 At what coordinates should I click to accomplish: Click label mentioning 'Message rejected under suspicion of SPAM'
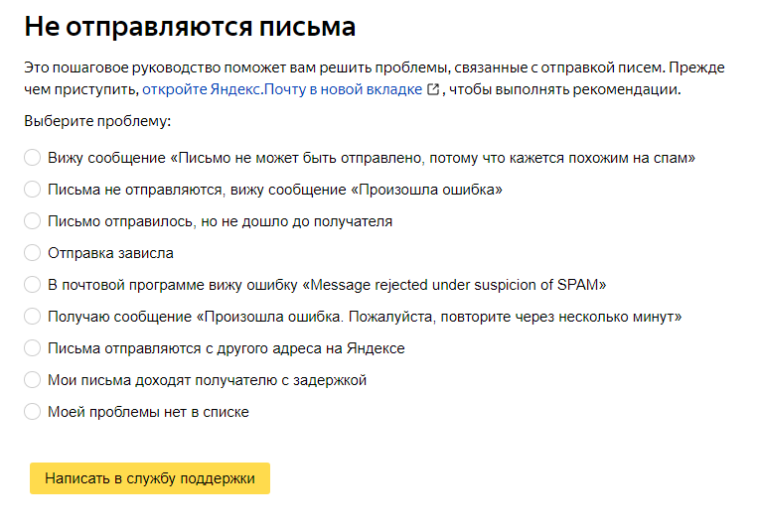327,285
